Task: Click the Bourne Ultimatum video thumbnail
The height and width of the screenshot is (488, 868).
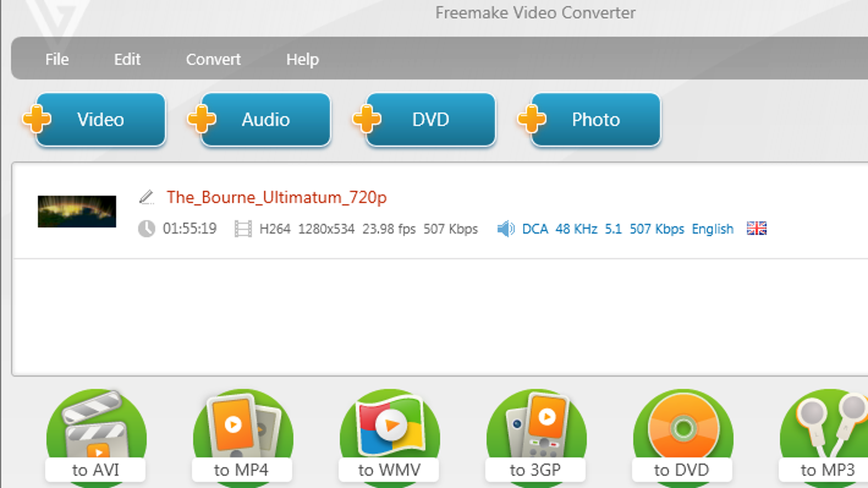Action: 77,211
